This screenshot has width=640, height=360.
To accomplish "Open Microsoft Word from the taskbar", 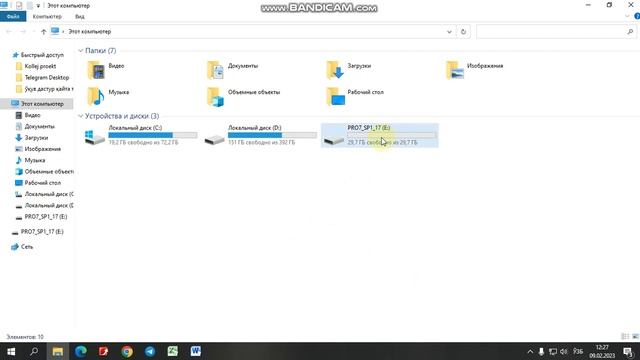I will coord(196,351).
